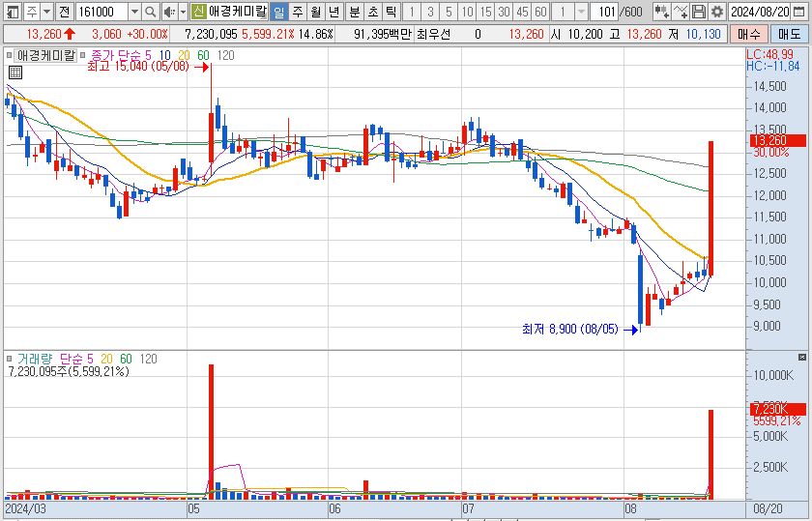Click the 애경케미칼 chart legend label
This screenshot has width=812, height=521.
(x=45, y=55)
